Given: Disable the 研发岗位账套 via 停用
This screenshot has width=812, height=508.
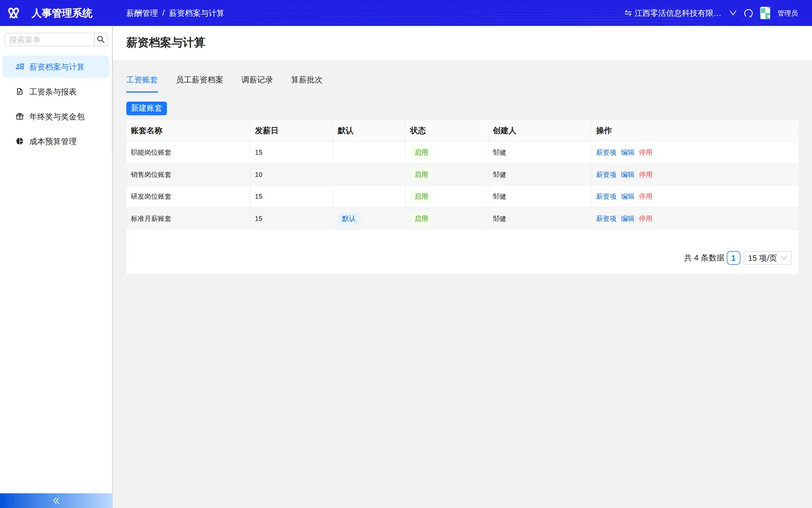Looking at the screenshot, I should click(646, 196).
